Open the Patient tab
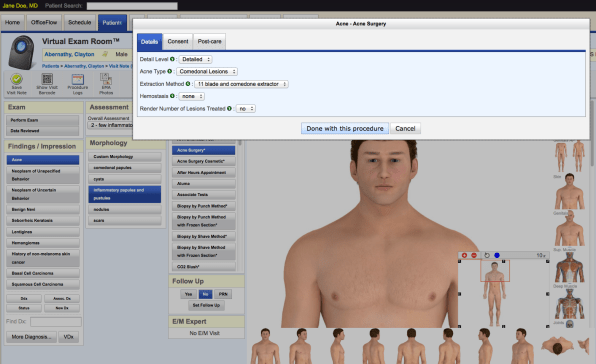This screenshot has width=596, height=364. click(x=112, y=23)
